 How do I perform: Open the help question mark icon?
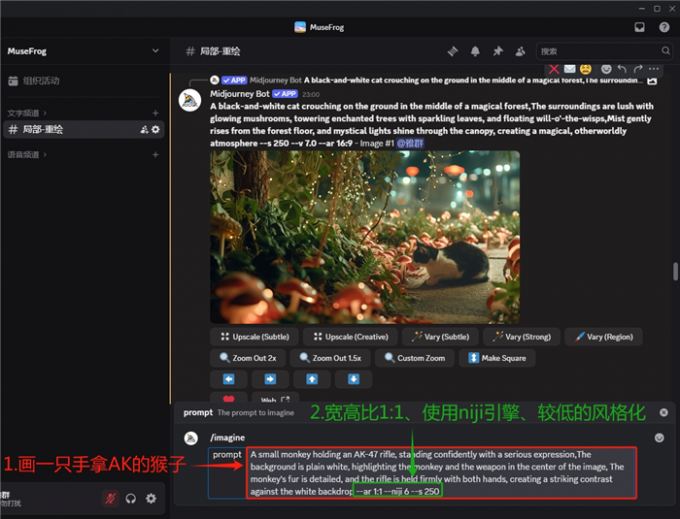click(664, 27)
